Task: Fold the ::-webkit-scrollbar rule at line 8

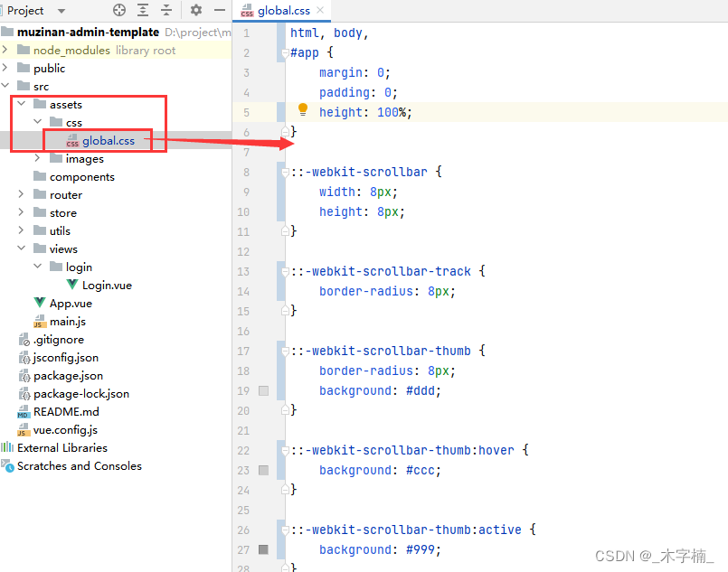Action: coord(286,173)
